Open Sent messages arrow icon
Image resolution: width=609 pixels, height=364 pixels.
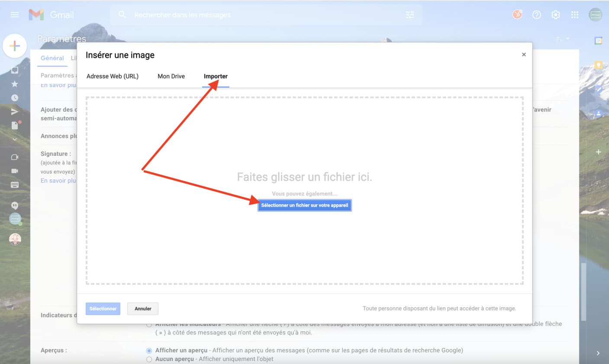point(15,112)
